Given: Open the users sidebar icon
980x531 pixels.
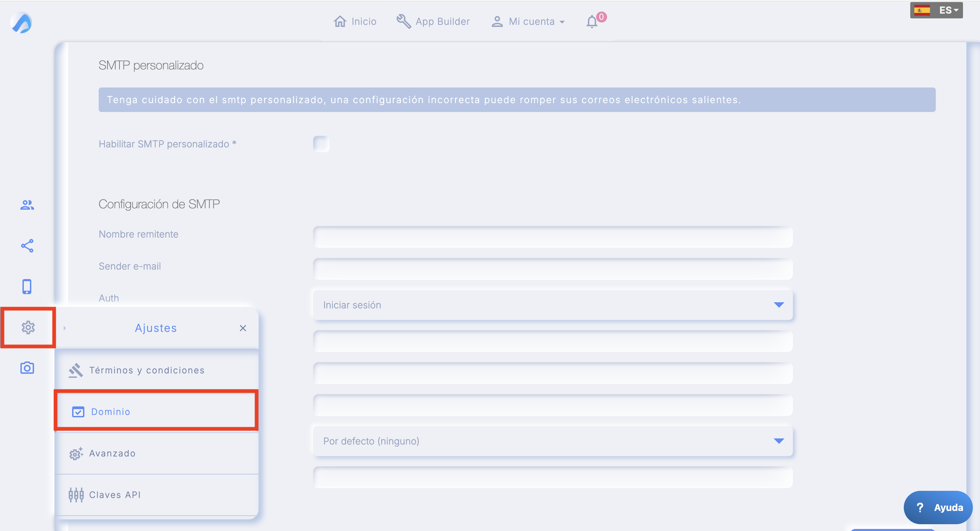Looking at the screenshot, I should click(27, 205).
